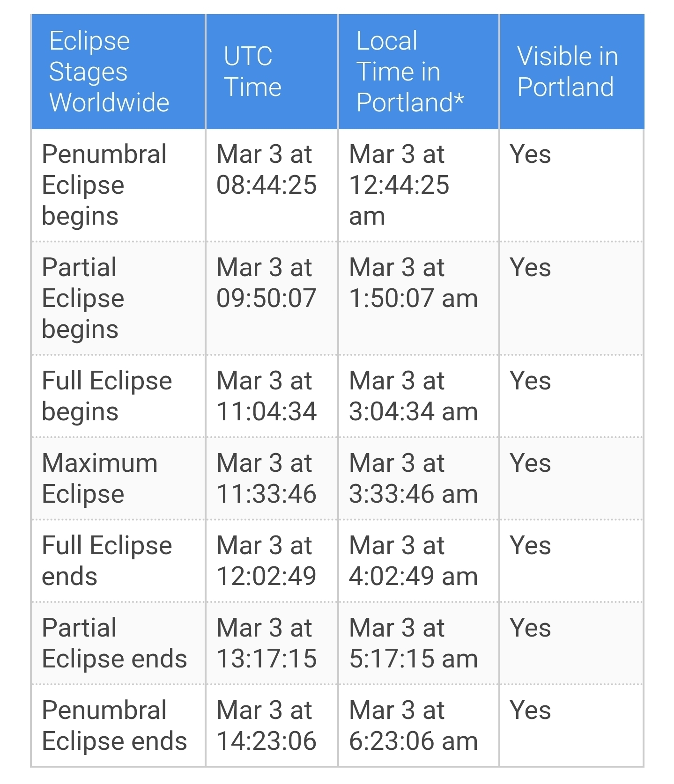Click the 3:04:34 am local time cell

pos(413,396)
